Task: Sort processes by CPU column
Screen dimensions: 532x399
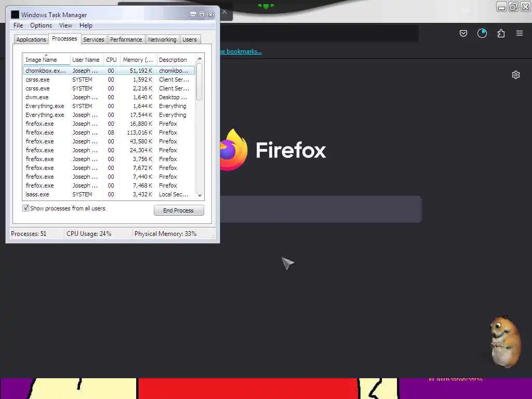Action: (x=111, y=60)
